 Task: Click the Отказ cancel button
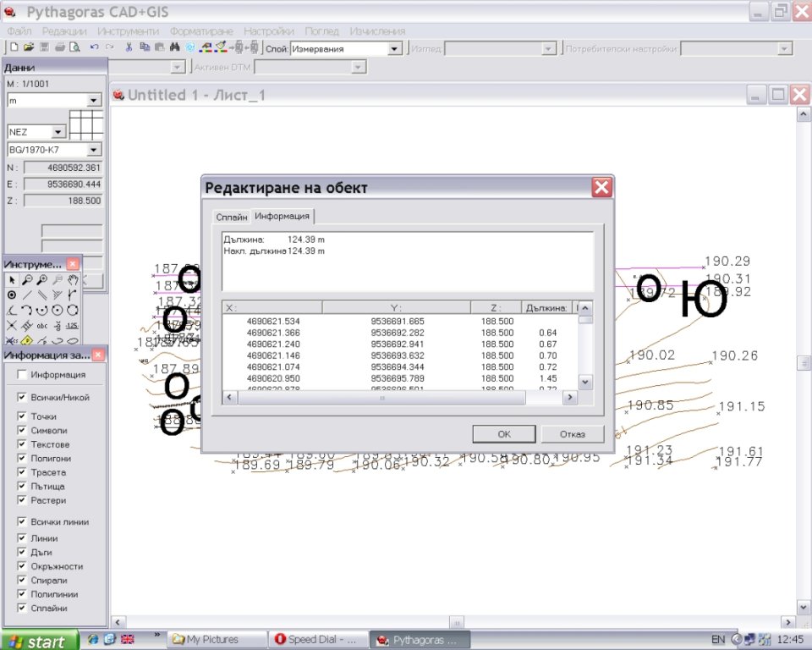point(573,434)
